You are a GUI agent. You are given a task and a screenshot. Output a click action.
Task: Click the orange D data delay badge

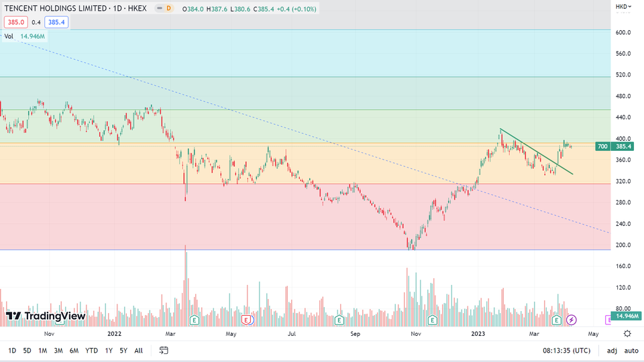[x=168, y=8]
